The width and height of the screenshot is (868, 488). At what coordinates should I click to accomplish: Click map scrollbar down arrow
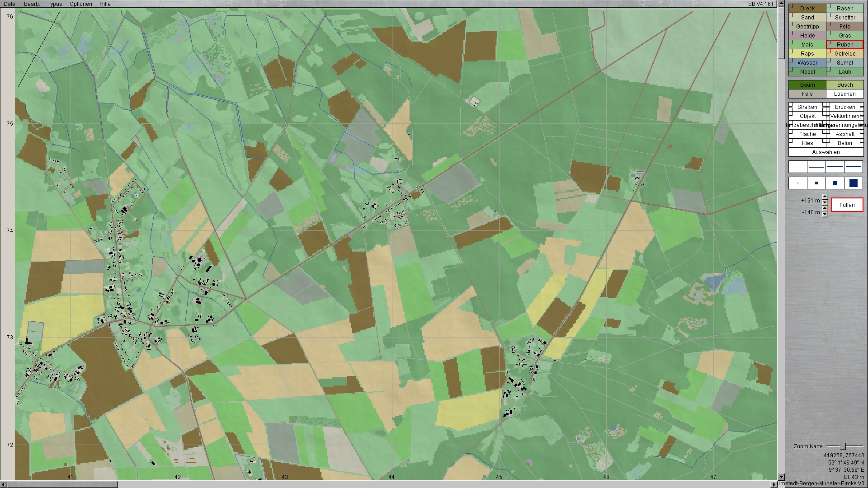click(781, 477)
